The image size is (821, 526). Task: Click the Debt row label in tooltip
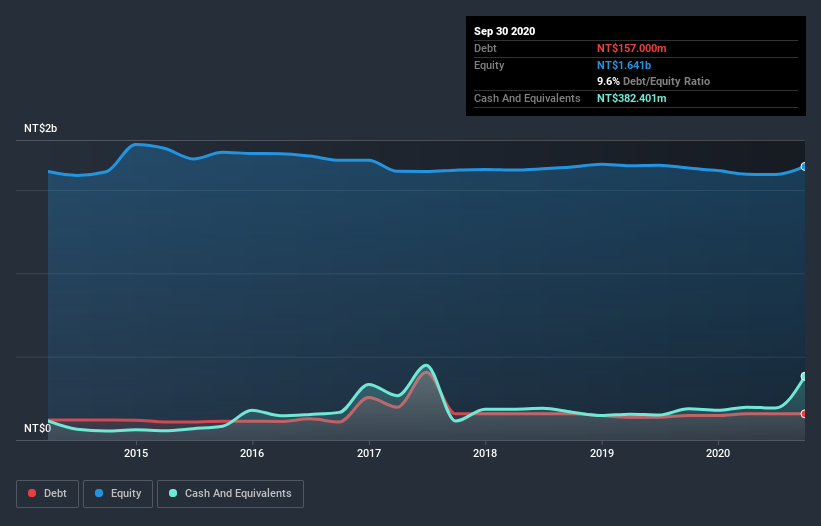point(485,48)
